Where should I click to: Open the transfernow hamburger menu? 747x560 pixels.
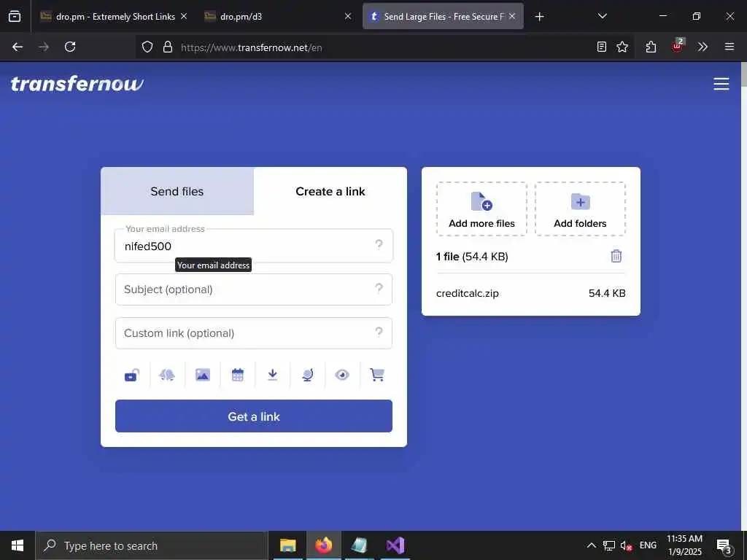pos(721,84)
